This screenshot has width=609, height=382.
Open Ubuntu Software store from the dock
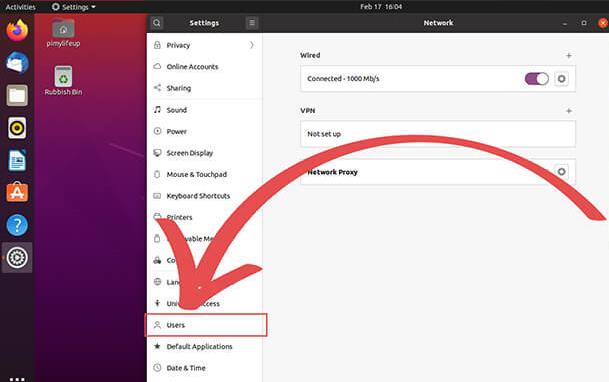(x=17, y=192)
